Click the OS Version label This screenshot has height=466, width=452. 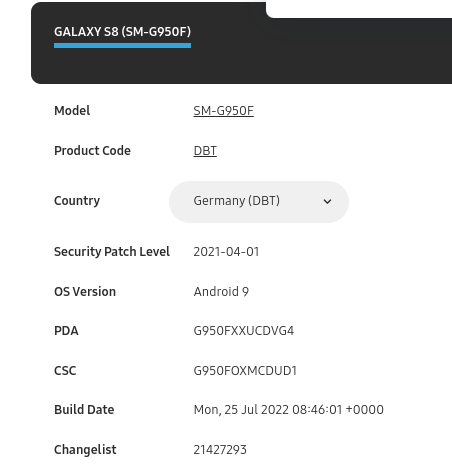pyautogui.click(x=85, y=292)
